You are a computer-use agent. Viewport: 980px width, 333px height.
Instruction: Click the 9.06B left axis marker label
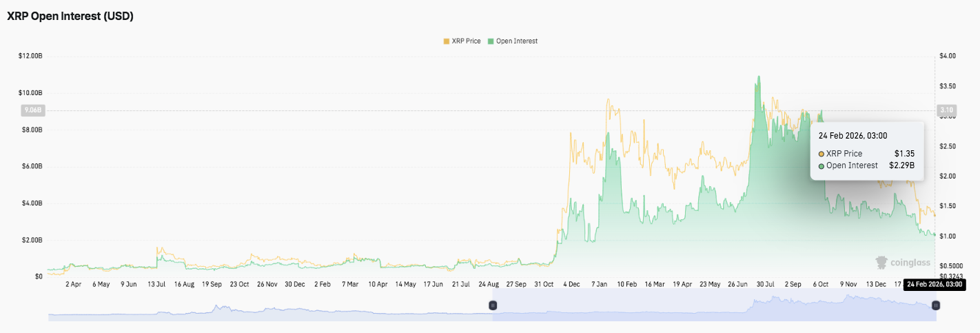pos(33,110)
